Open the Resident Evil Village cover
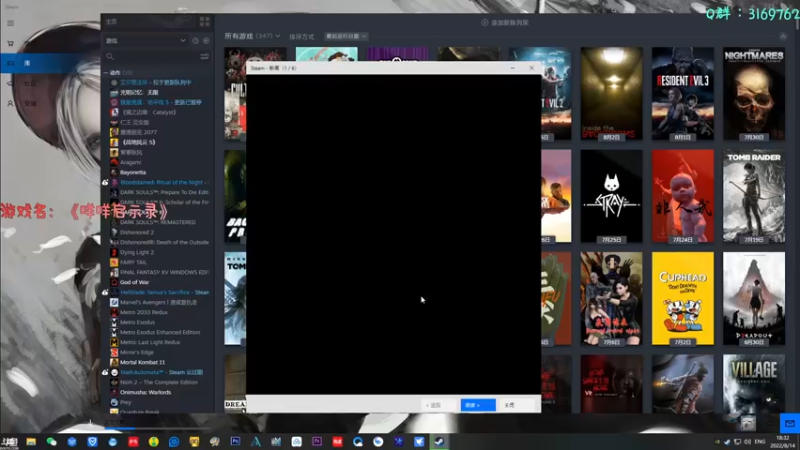This screenshot has height=450, width=800. [754, 384]
